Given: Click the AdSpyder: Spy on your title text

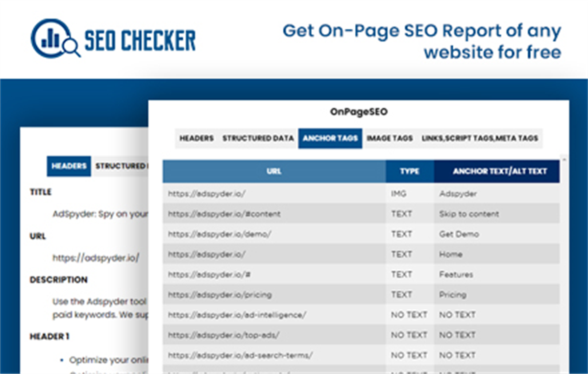Looking at the screenshot, I should click(x=100, y=214).
